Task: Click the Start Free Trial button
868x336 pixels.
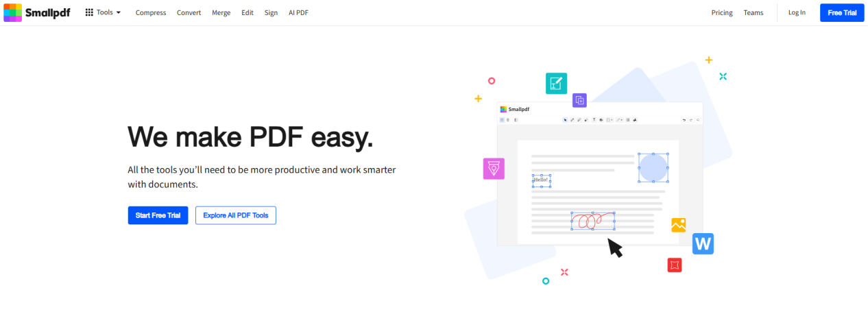Action: click(158, 215)
